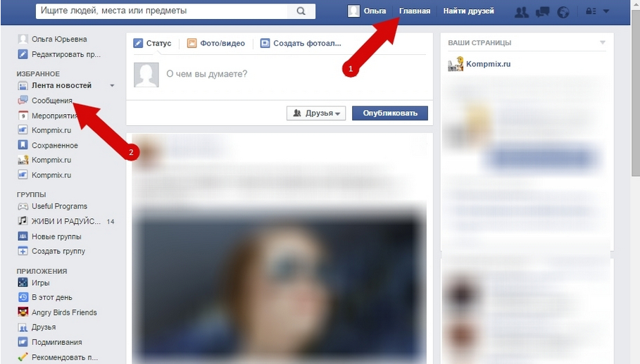The image size is (640, 364).
Task: Select Фото/видео composer tab
Action: [216, 43]
